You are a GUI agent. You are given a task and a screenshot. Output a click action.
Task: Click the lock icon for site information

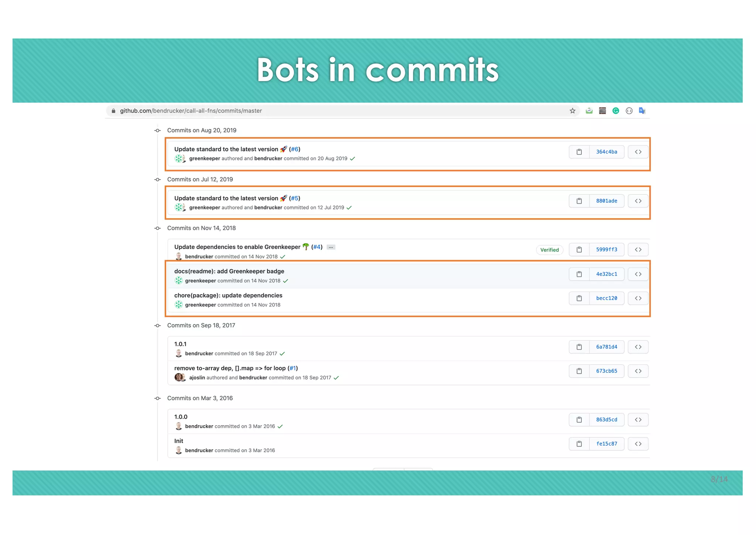[x=113, y=111]
